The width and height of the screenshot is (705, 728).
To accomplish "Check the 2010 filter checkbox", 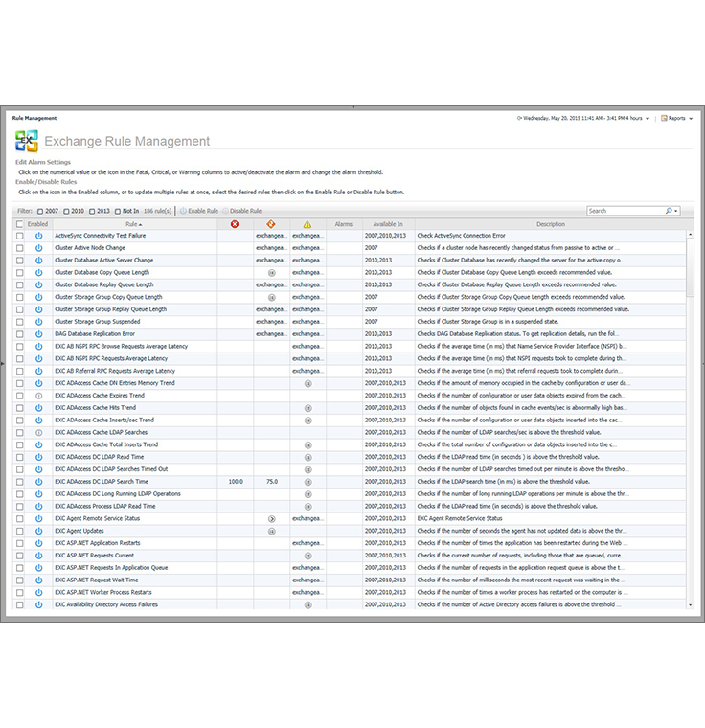I will point(66,212).
